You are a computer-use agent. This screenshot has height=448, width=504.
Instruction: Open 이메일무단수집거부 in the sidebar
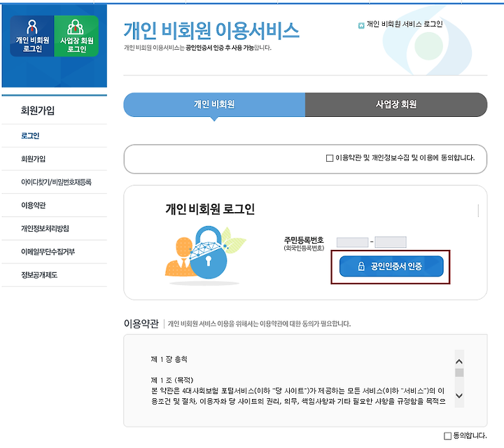pos(48,251)
